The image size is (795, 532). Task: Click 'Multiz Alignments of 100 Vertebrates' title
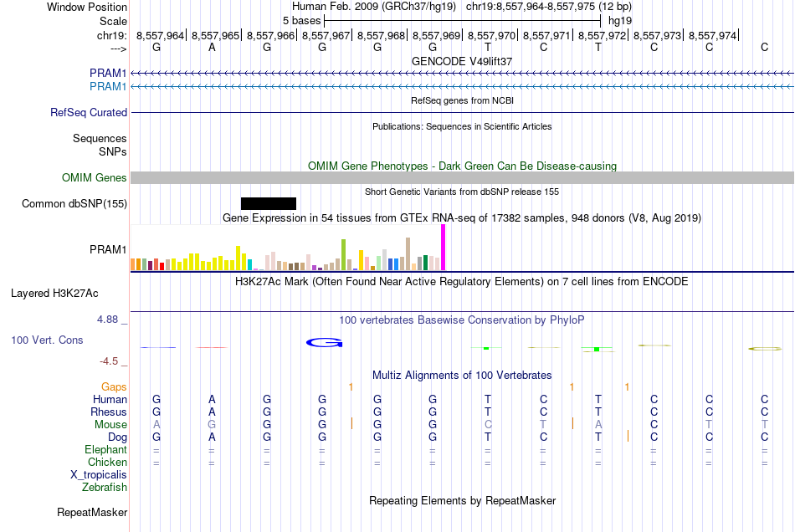(x=462, y=375)
